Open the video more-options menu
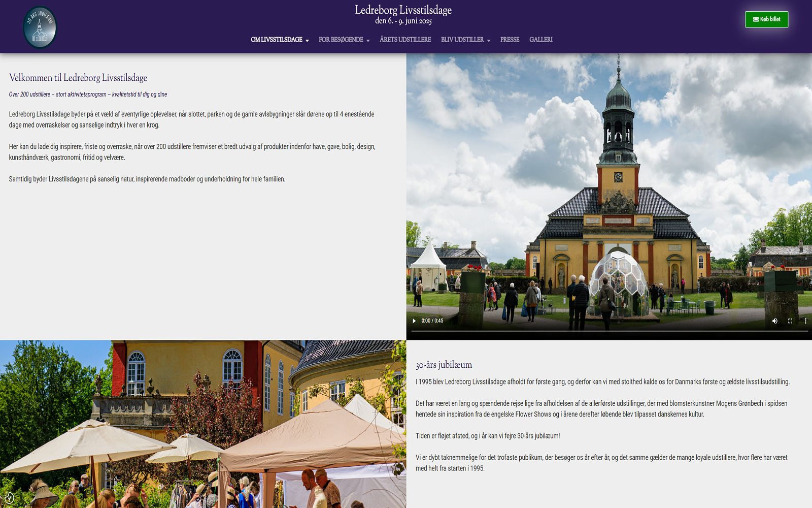 (x=805, y=321)
